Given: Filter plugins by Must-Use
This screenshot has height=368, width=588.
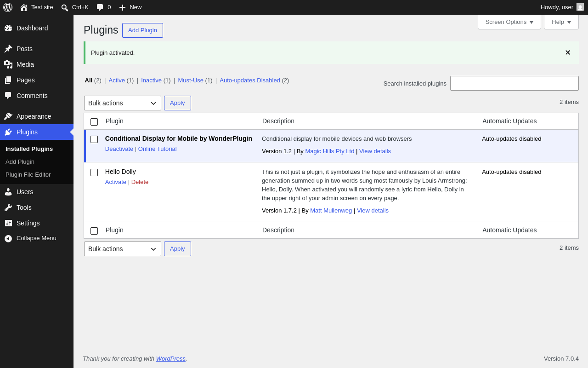Looking at the screenshot, I should pos(191,80).
